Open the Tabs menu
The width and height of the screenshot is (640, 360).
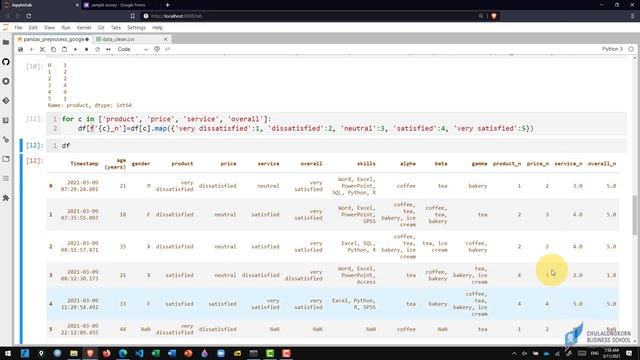coord(116,28)
